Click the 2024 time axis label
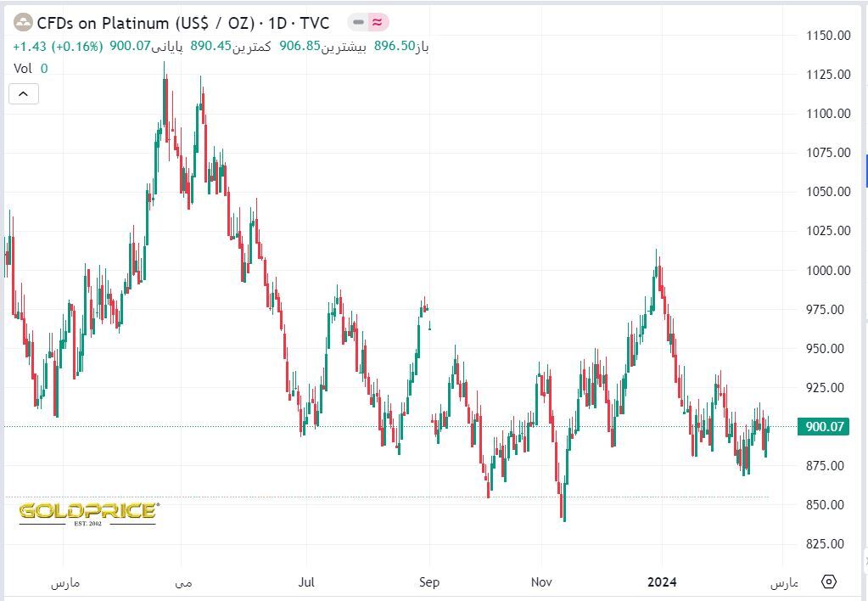Viewport: 868px width, 601px height. coord(662,581)
